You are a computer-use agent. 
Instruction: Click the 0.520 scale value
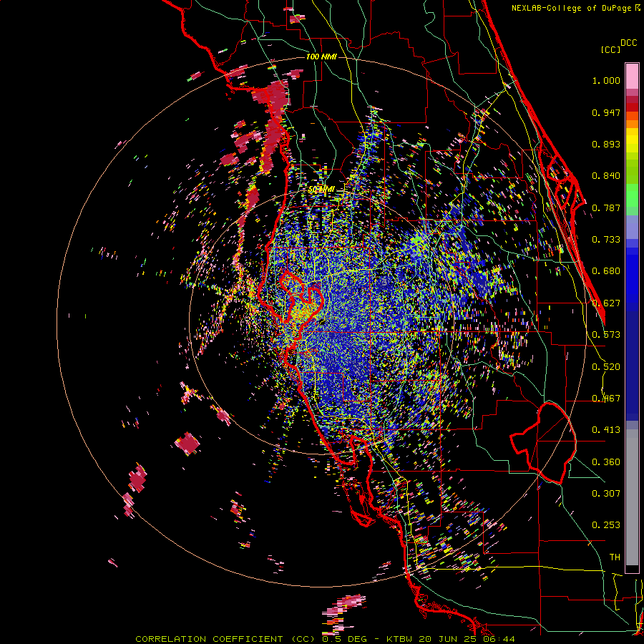606,367
